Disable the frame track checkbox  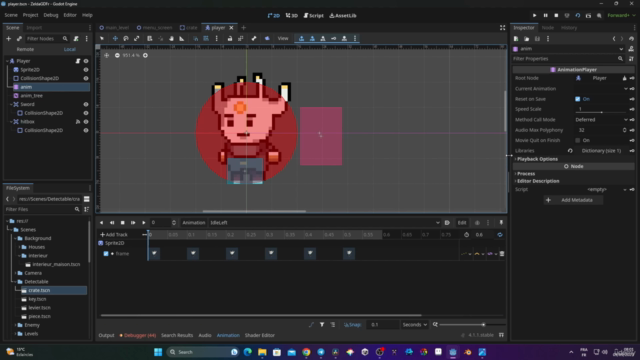(x=106, y=254)
